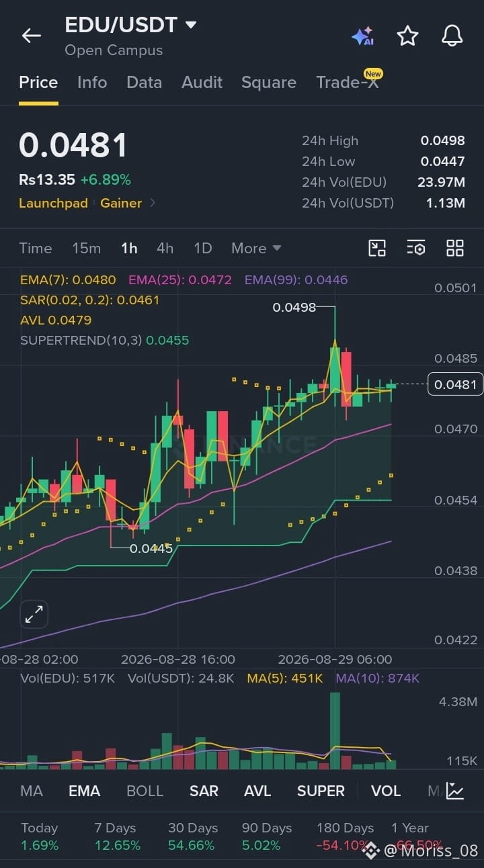
Task: Open the Launchpad Gainer tags chevron
Action: (x=153, y=202)
